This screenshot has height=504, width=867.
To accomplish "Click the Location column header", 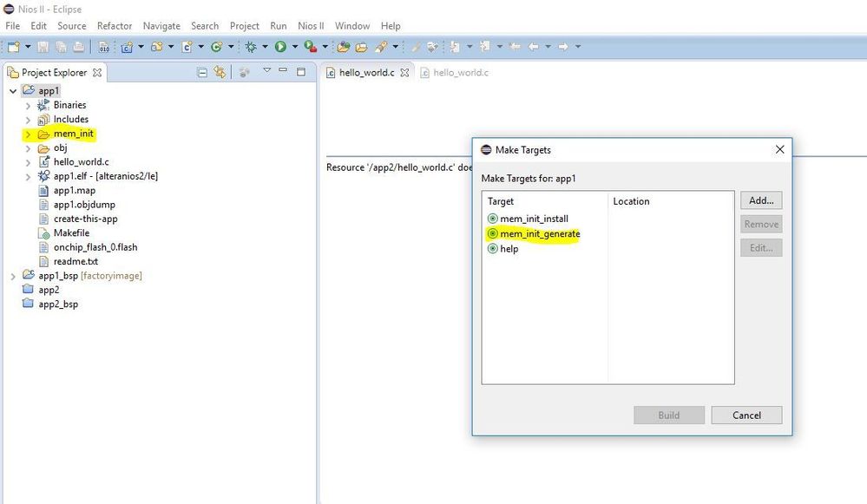I will point(631,202).
